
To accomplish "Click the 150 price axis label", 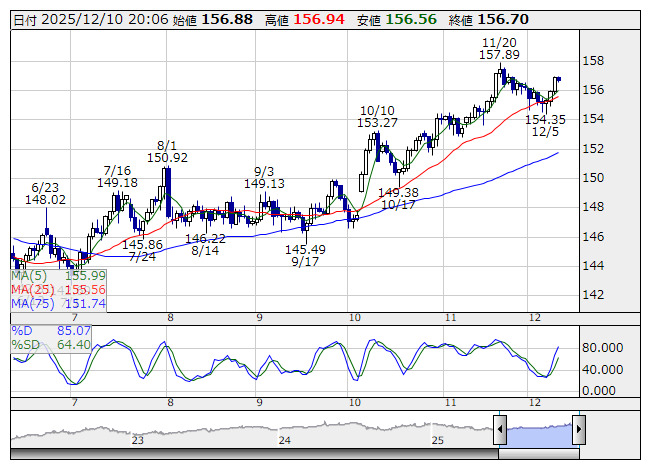I will (x=593, y=178).
